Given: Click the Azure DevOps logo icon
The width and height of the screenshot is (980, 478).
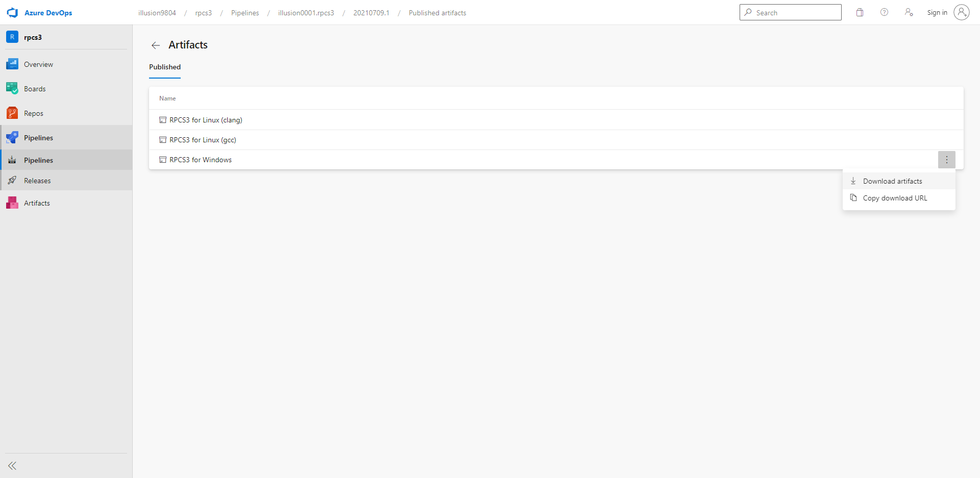Looking at the screenshot, I should (12, 13).
